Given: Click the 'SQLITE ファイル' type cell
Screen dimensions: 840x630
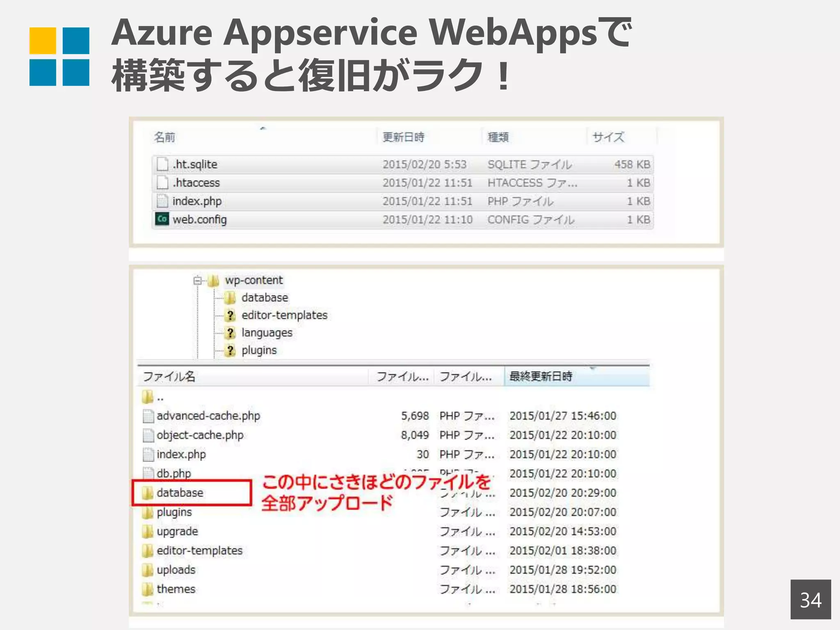Looking at the screenshot, I should tap(530, 164).
